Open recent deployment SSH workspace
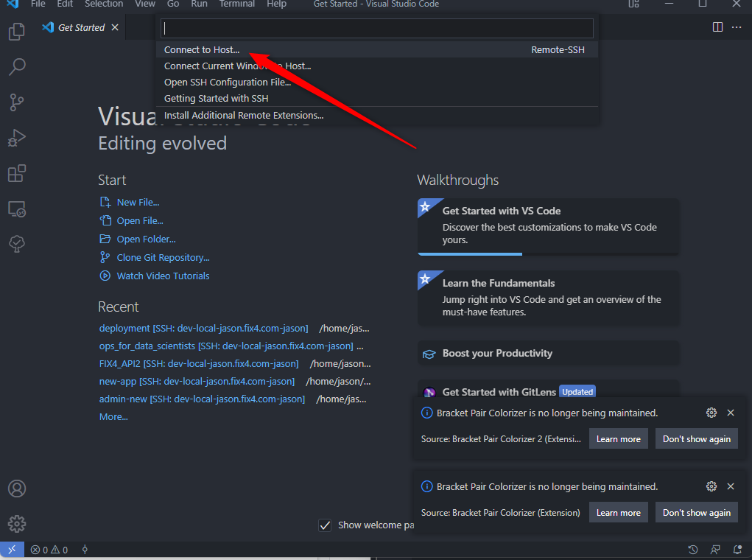Image resolution: width=752 pixels, height=560 pixels. (204, 328)
